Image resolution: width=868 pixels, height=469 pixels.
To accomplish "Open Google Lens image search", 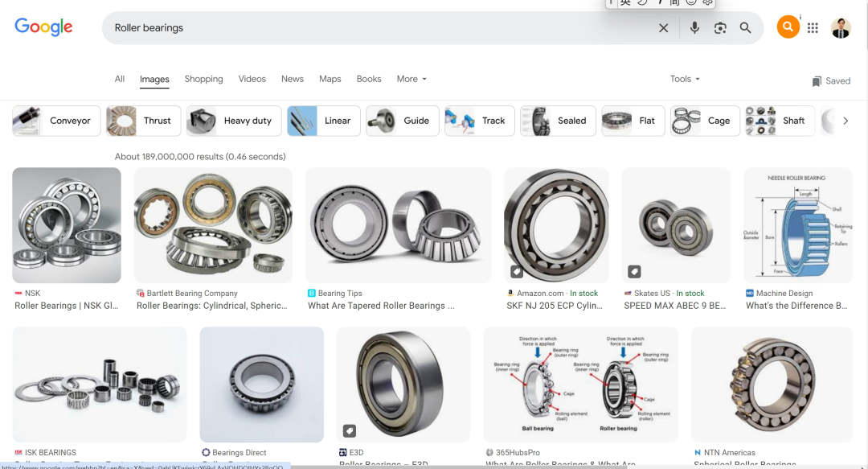I will click(720, 28).
